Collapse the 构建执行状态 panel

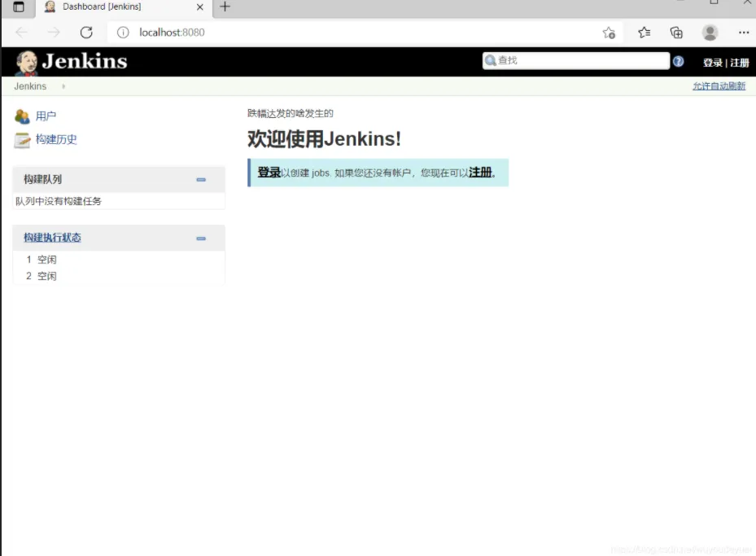[x=201, y=239]
